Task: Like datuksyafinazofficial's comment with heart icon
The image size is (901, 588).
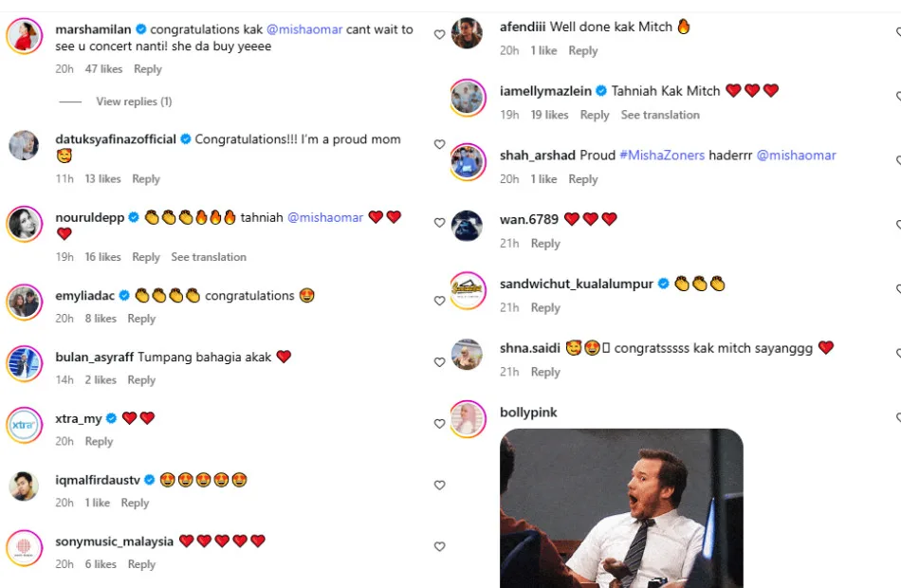Action: 439,145
